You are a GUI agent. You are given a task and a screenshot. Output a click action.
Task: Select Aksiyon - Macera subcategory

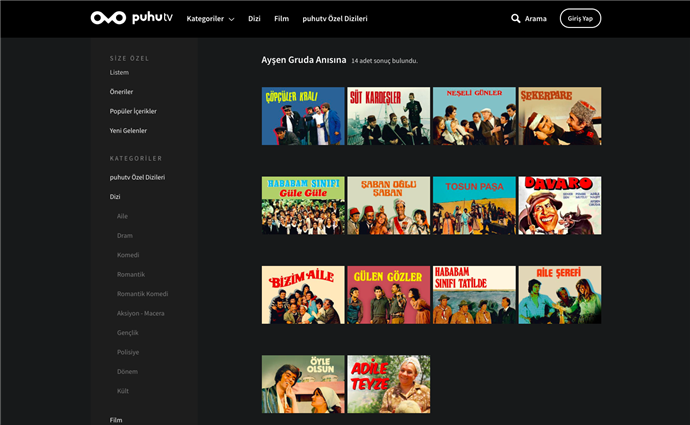pos(141,313)
